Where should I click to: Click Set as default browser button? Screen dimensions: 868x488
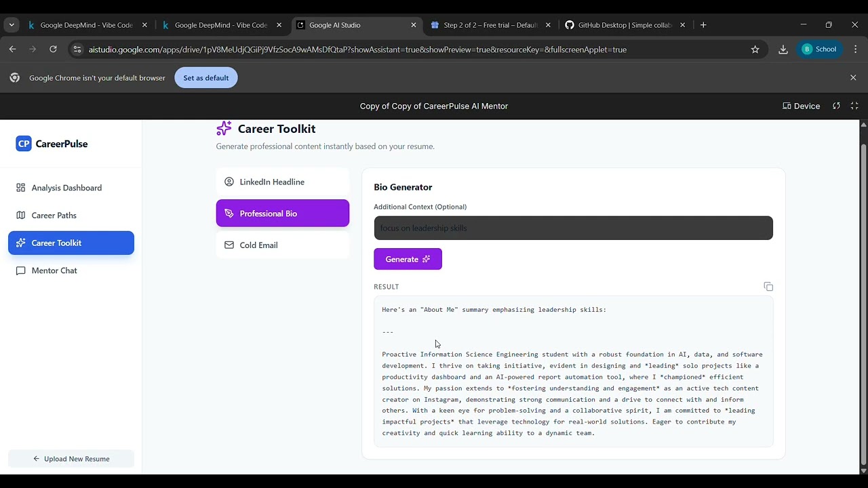(x=206, y=78)
